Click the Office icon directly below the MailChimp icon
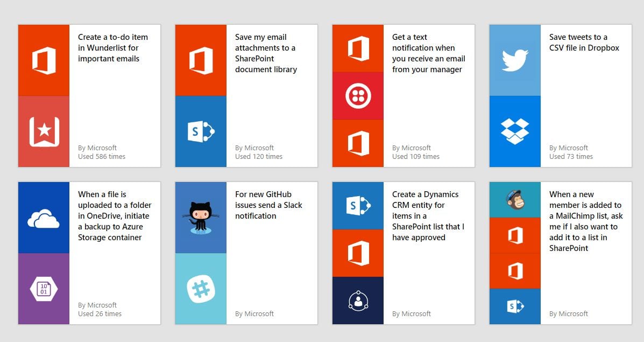The height and width of the screenshot is (342, 644). pos(515,235)
